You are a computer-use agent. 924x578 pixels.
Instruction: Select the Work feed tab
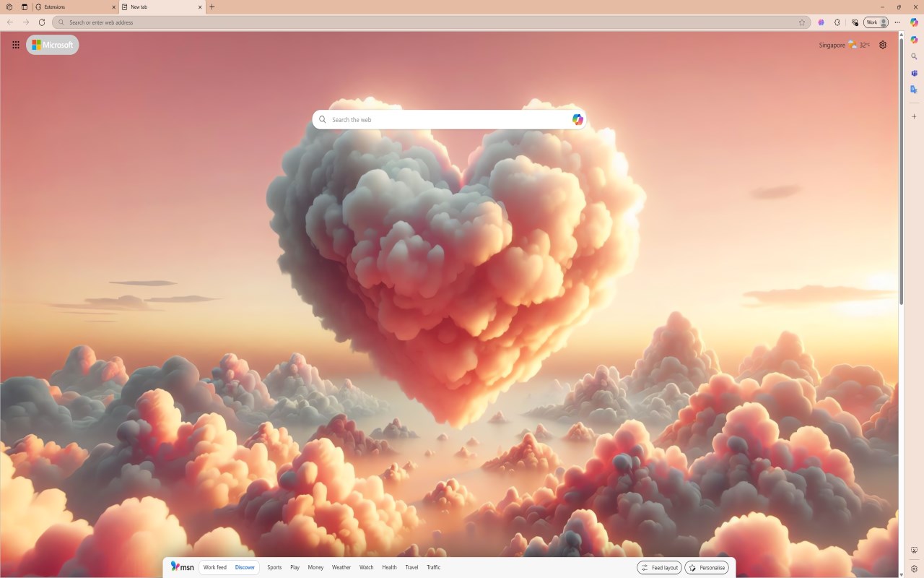(x=215, y=568)
